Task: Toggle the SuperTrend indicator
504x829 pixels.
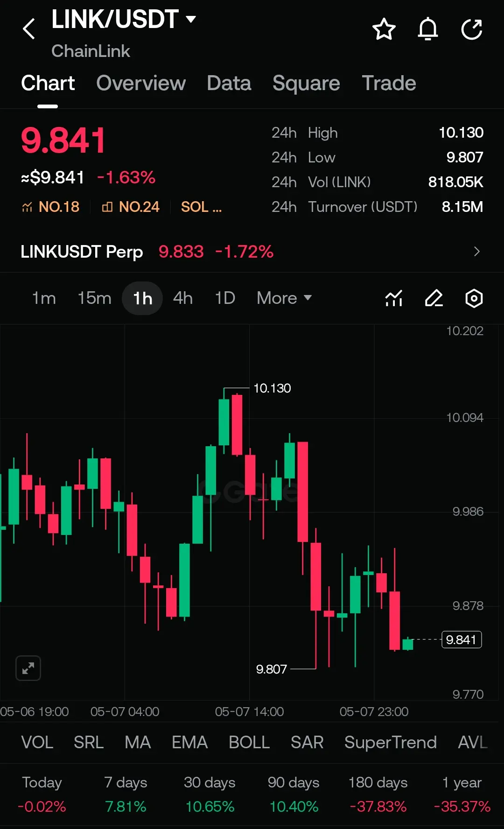Action: coord(391,742)
